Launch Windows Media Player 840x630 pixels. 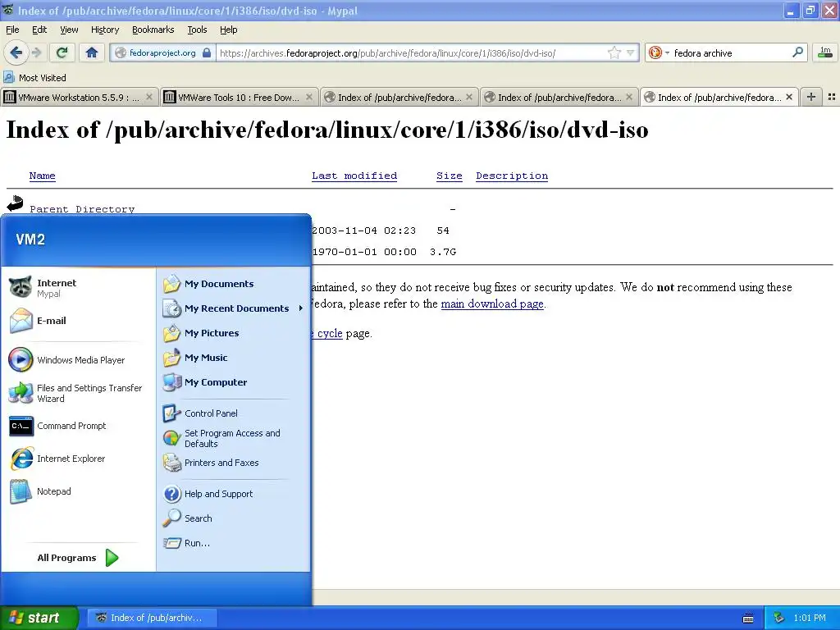tap(79, 360)
